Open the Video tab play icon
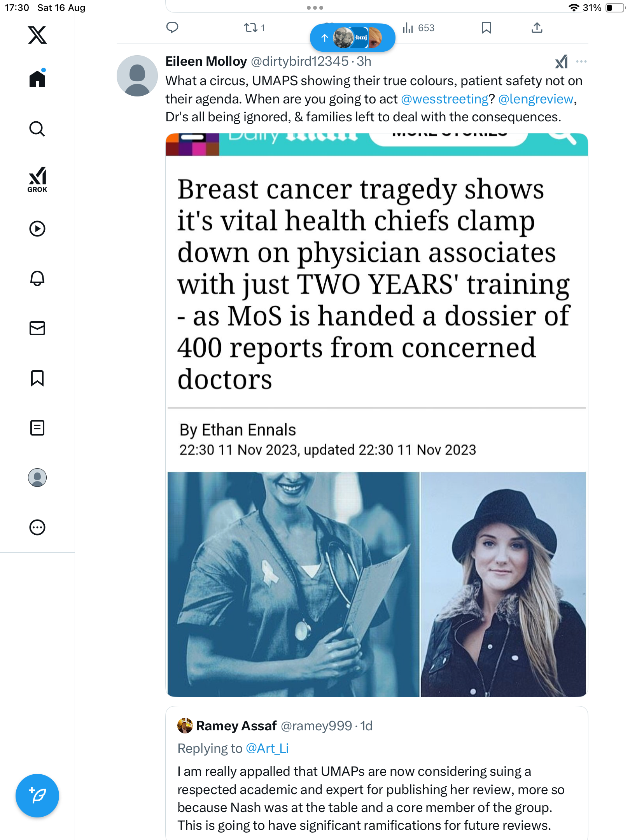This screenshot has width=630, height=840. coord(37,229)
